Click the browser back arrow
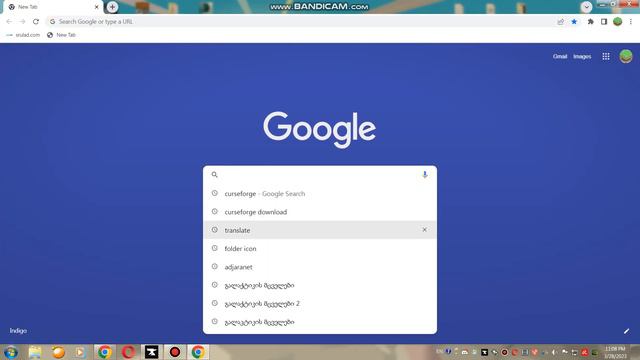Screen dimensions: 640x360 tap(9, 22)
